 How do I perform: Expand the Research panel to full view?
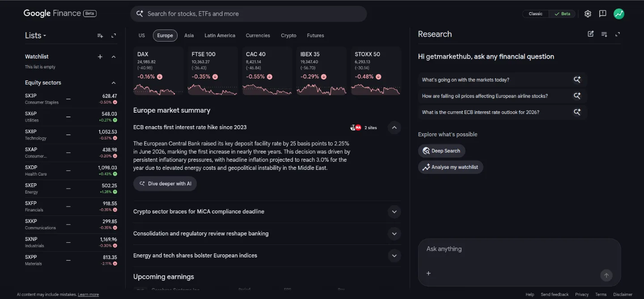click(x=618, y=34)
